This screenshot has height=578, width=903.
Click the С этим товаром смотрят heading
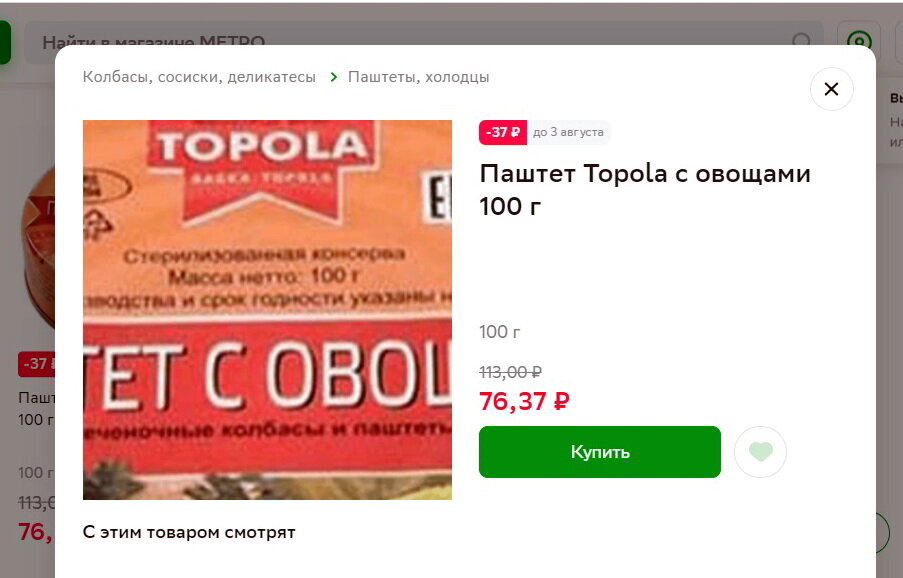tap(189, 533)
